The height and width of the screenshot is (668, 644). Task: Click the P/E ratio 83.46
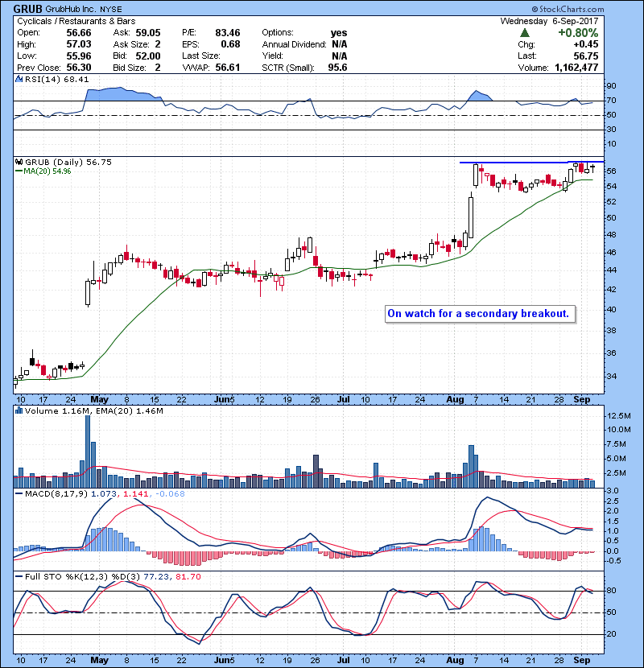pyautogui.click(x=228, y=33)
